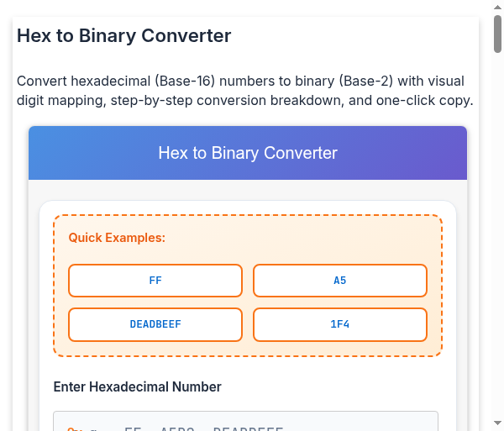
Task: Click the empty scrollbar track below thumb
Action: point(497,252)
